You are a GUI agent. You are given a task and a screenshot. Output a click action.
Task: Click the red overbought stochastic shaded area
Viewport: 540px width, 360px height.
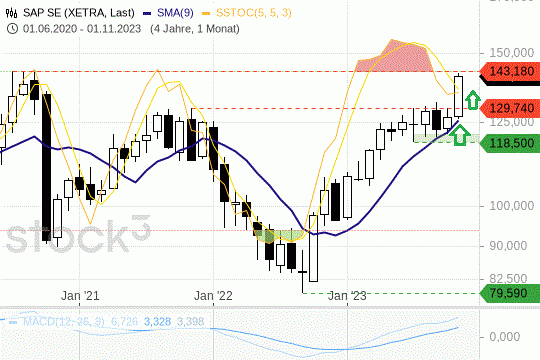point(396,58)
